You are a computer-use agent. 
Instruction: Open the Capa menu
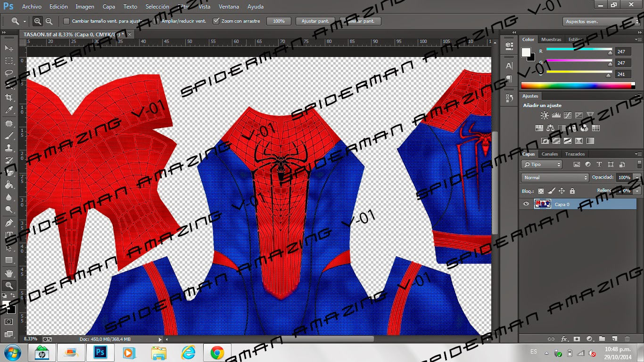point(109,7)
